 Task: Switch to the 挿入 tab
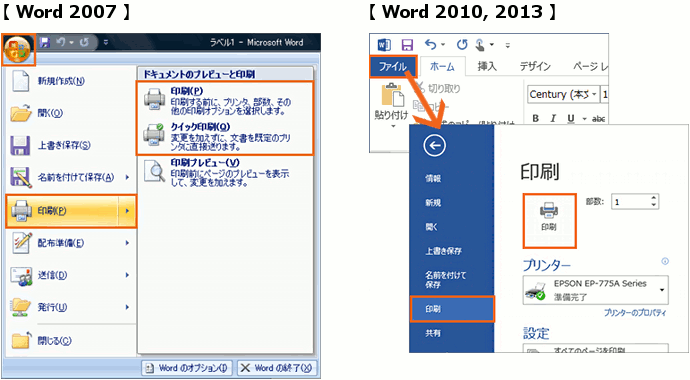point(487,66)
